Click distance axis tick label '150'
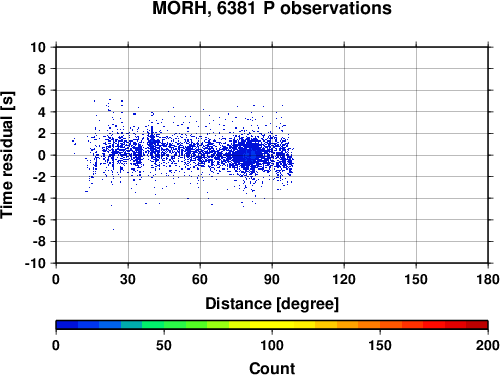The width and height of the screenshot is (500, 375). click(416, 279)
